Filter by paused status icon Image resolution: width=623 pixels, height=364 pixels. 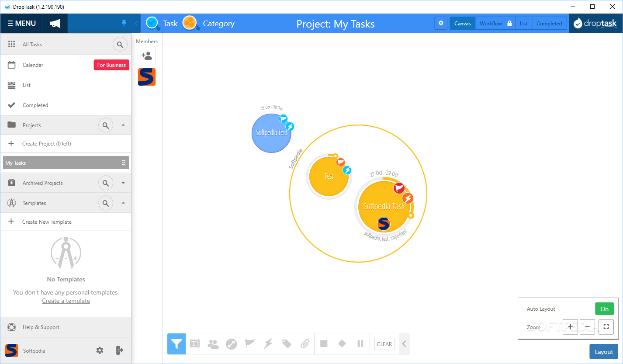[x=360, y=344]
